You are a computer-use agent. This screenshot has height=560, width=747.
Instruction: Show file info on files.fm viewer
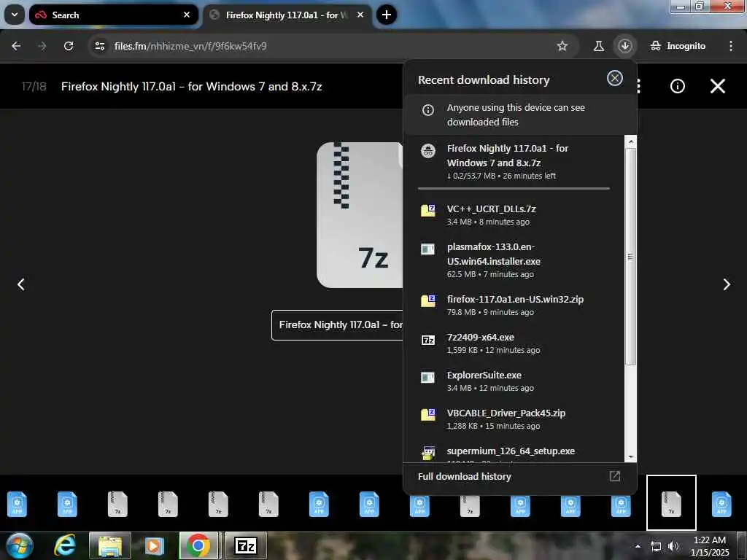[678, 86]
